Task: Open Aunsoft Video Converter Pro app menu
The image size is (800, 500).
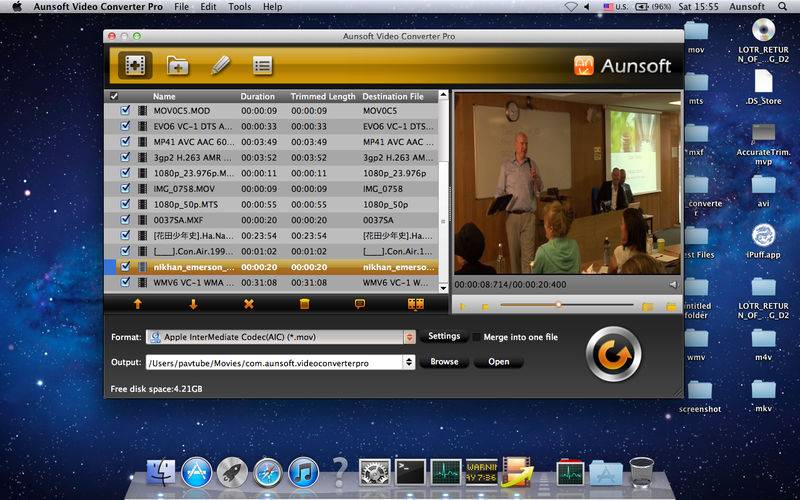Action: click(x=98, y=7)
